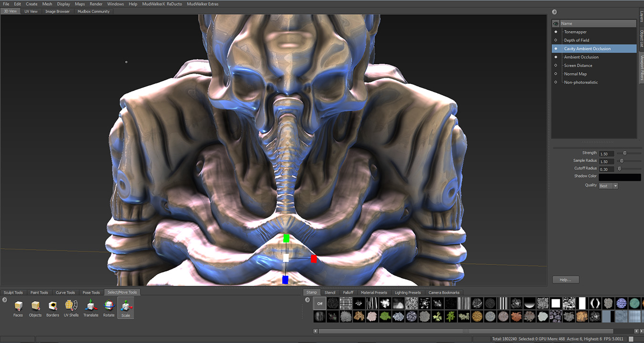Screen dimensions: 644x343
Task: Click the Help... button
Action: (x=566, y=280)
